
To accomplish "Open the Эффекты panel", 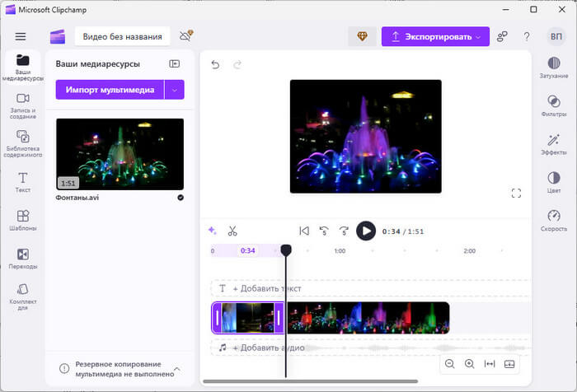I will click(x=554, y=144).
